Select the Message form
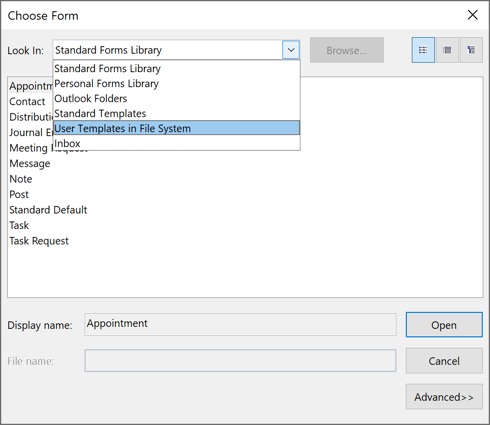This screenshot has height=425, width=490. coord(30,163)
